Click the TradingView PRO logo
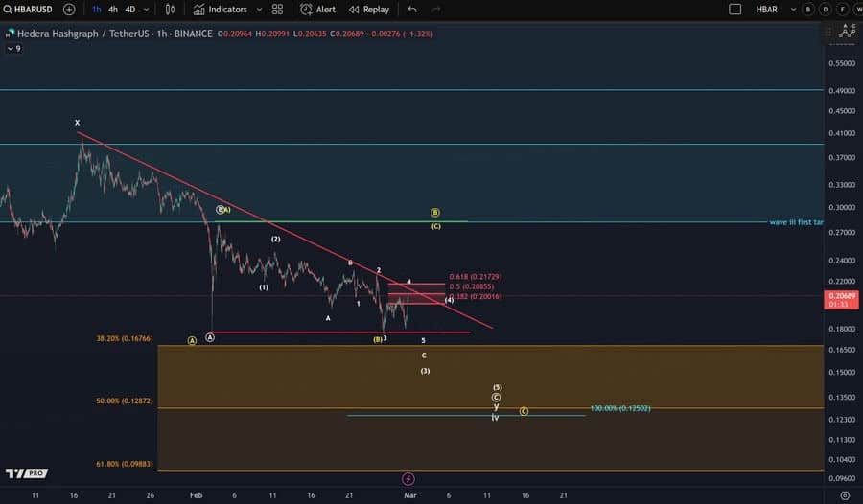The image size is (863, 504). [x=27, y=473]
